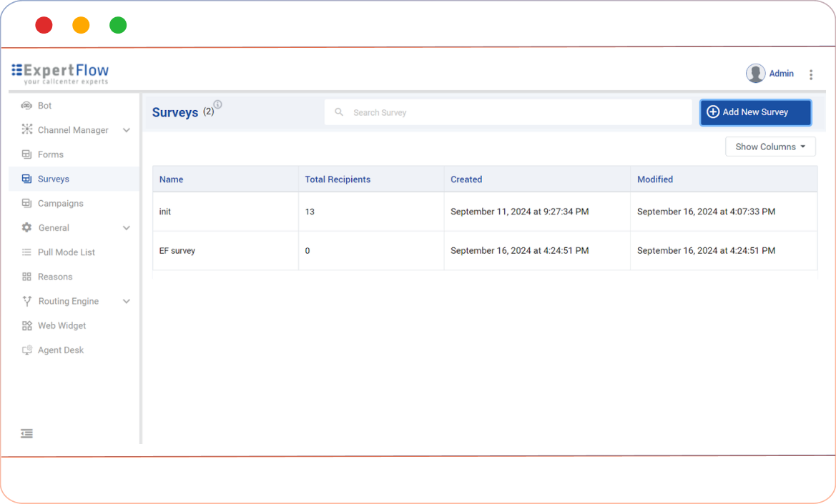
Task: Sort by the Total Recipients column header
Action: pyautogui.click(x=338, y=179)
